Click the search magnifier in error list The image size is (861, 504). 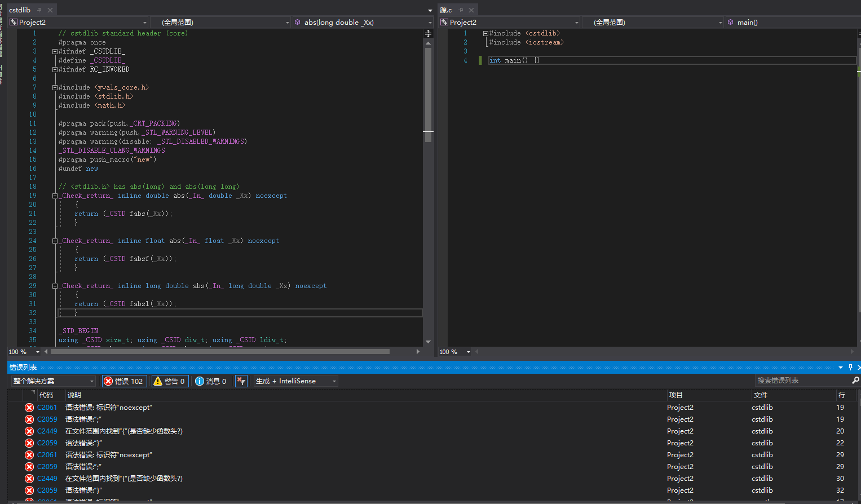pos(855,381)
